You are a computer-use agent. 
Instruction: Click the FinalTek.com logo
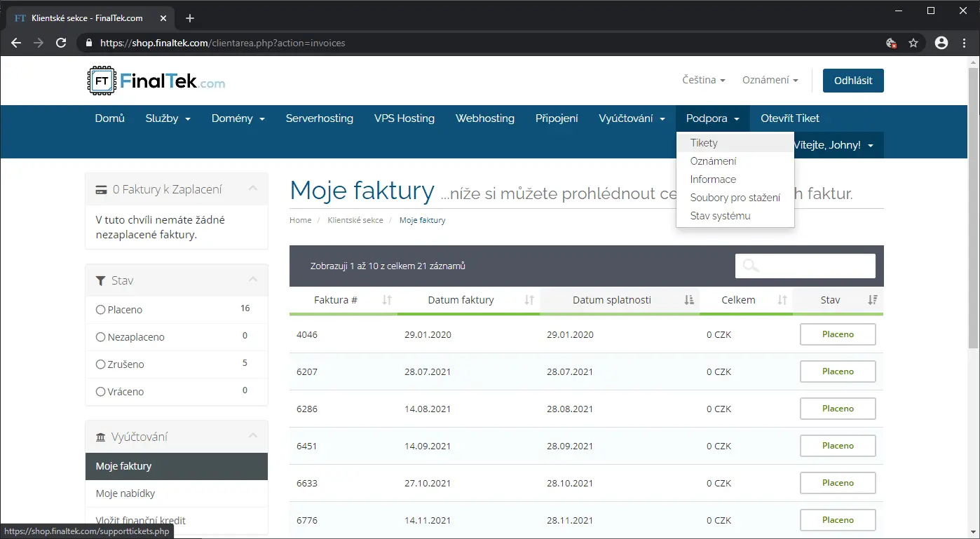pos(156,81)
